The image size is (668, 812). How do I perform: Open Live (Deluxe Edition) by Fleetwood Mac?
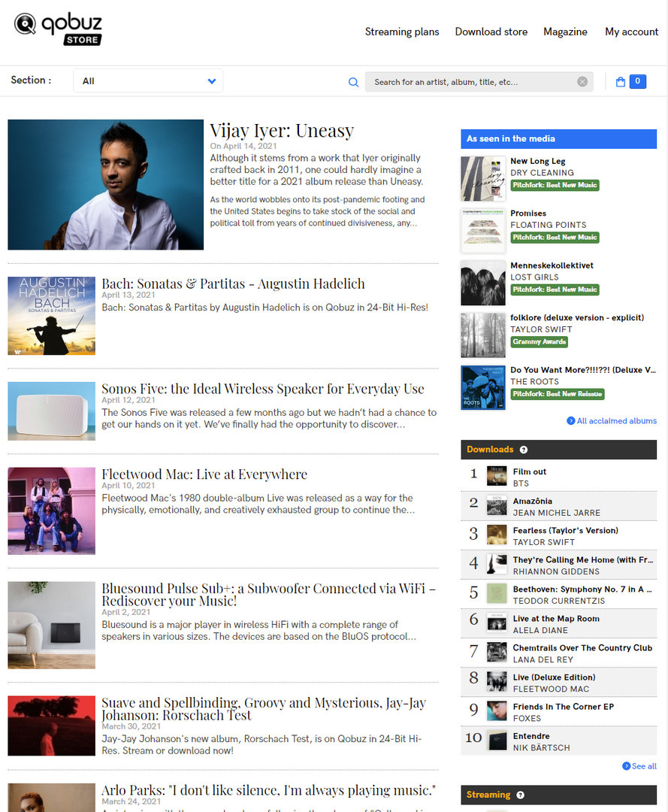coord(559,682)
